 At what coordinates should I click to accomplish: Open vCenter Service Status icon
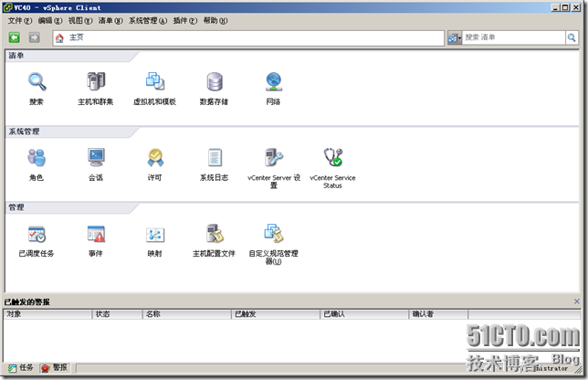332,157
